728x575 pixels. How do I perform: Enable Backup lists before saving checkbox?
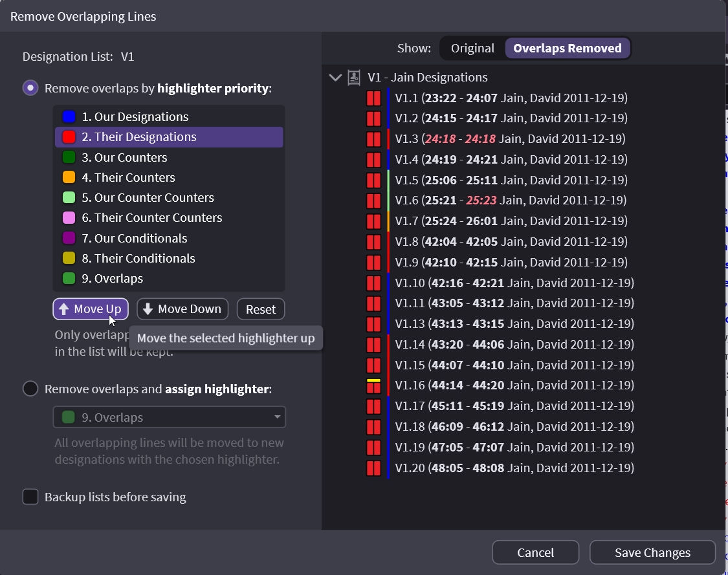30,497
